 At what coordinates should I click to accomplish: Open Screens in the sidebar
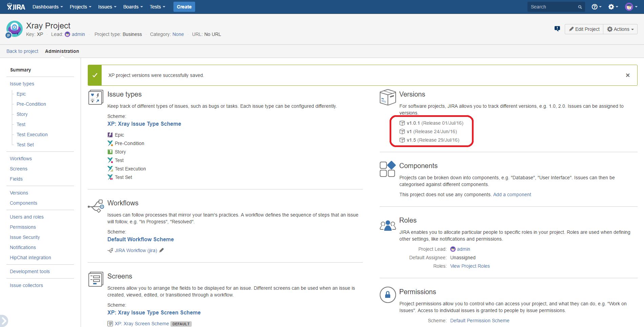(19, 169)
